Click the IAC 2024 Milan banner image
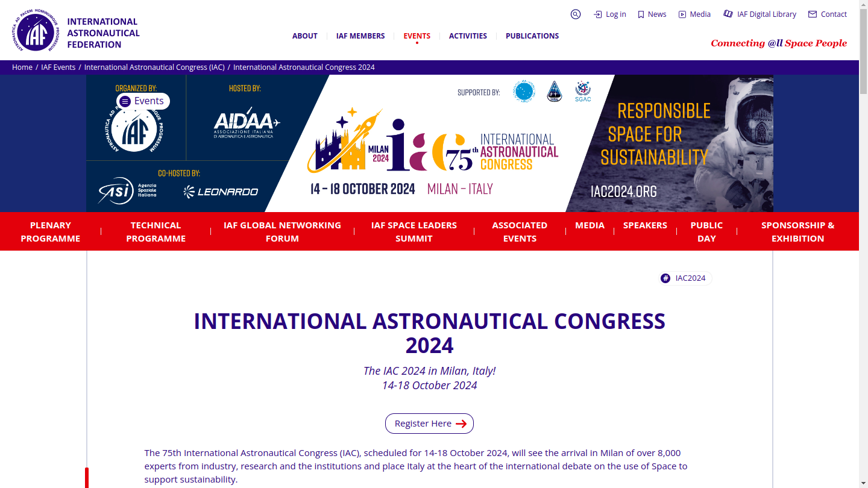The width and height of the screenshot is (868, 488). point(430,143)
